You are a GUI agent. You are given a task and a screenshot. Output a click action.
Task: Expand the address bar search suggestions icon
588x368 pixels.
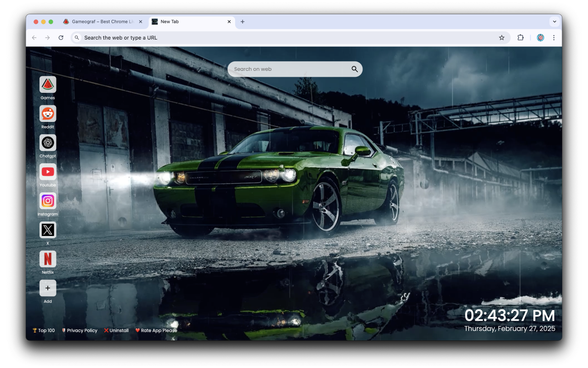click(77, 37)
